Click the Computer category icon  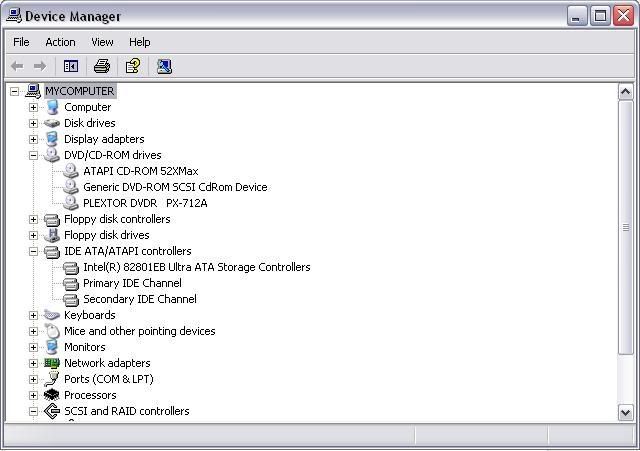[x=52, y=107]
